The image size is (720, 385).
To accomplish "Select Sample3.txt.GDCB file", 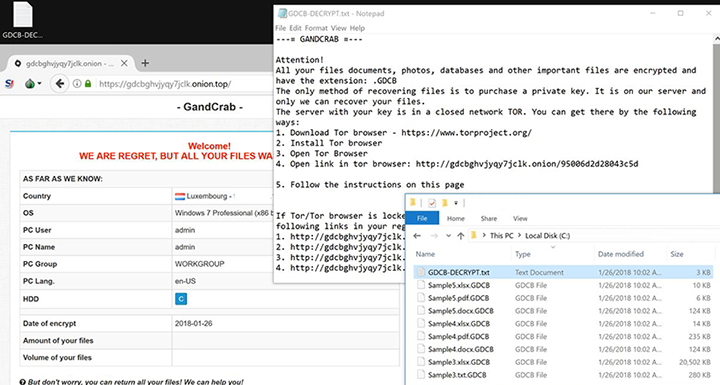I will tap(457, 375).
